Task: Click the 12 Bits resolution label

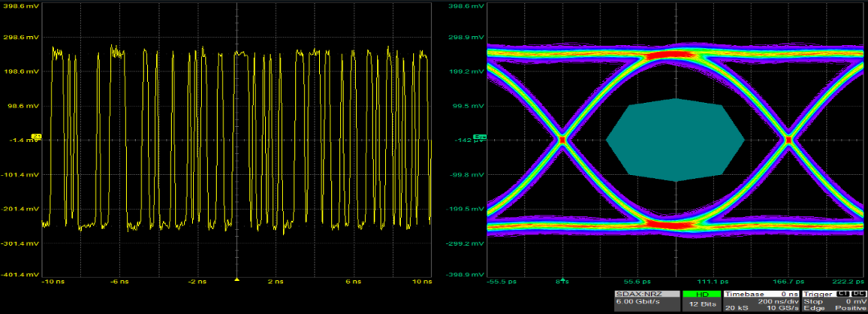Action: point(702,304)
